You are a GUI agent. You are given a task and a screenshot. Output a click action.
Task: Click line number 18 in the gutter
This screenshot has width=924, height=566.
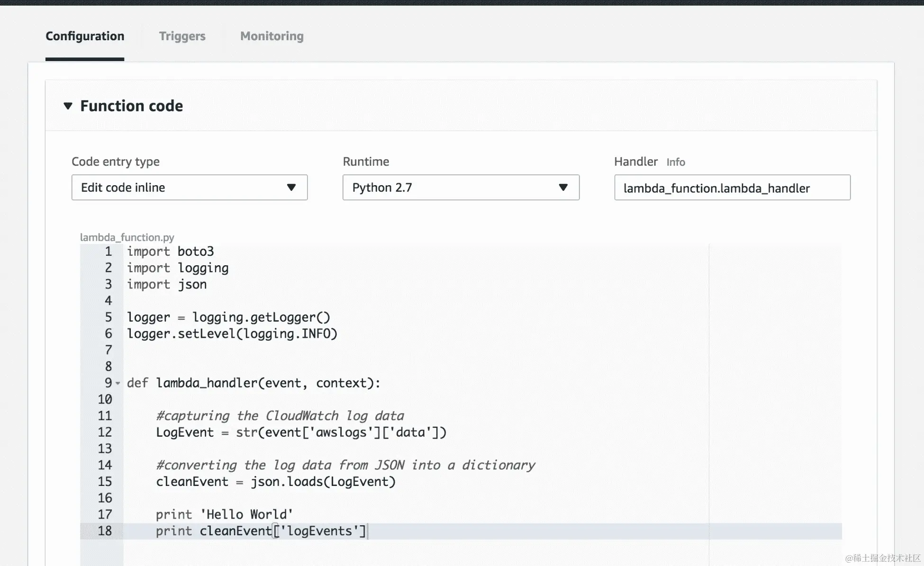click(105, 531)
